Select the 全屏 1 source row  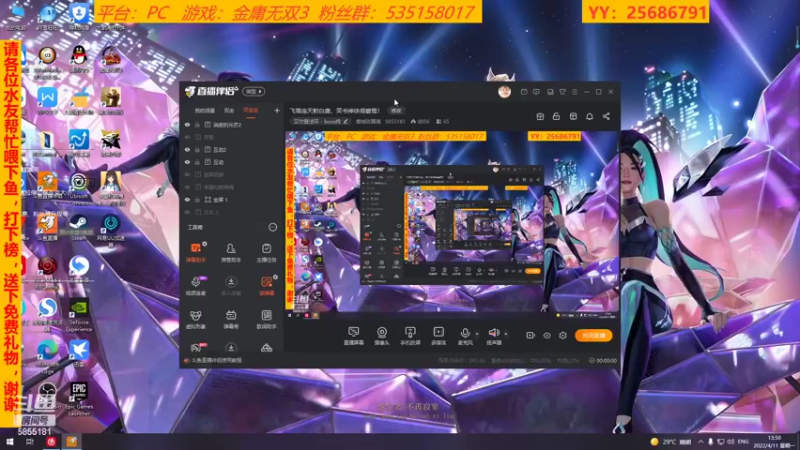click(232, 199)
